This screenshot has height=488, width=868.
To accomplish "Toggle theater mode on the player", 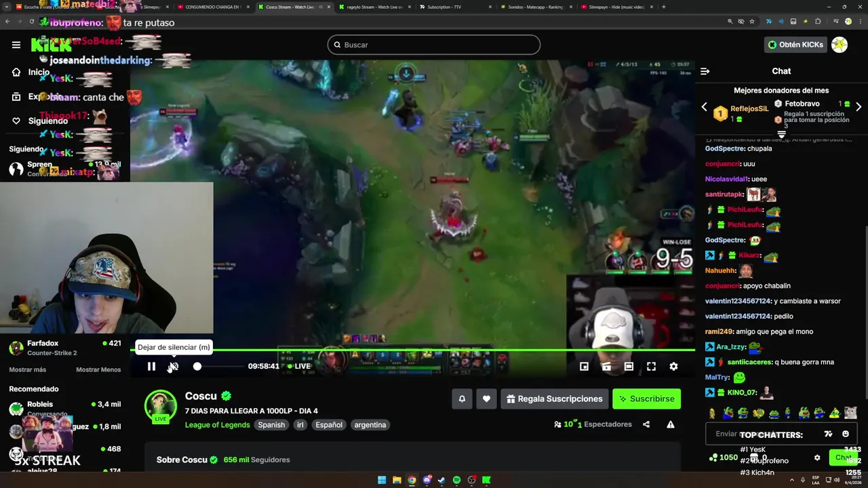I will point(629,366).
